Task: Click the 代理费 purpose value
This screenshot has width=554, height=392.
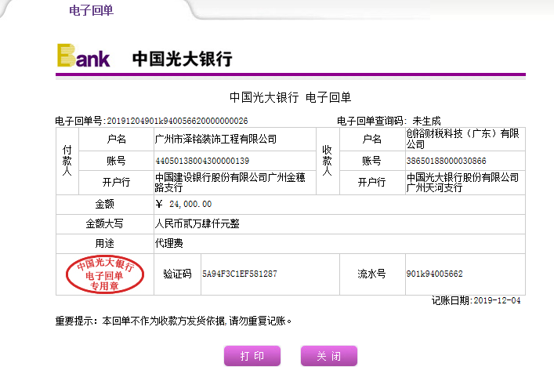Action: click(x=169, y=243)
